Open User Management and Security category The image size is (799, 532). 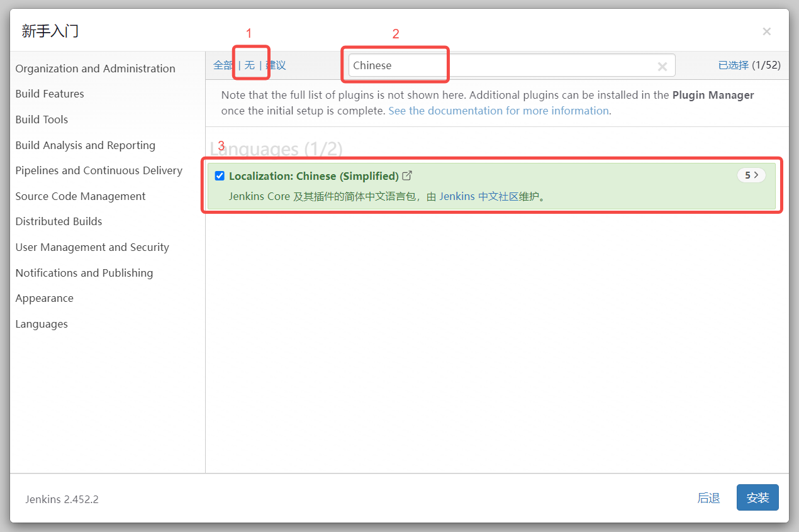tap(92, 247)
